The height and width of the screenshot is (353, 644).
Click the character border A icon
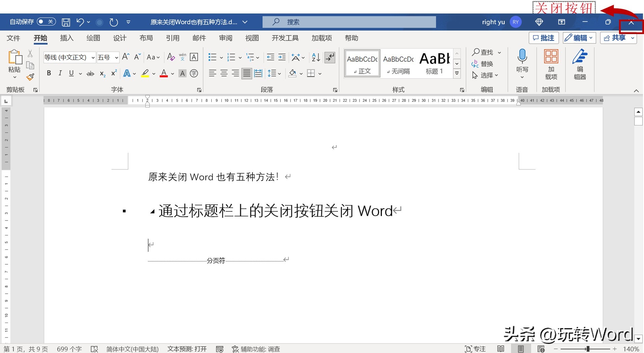pyautogui.click(x=194, y=57)
